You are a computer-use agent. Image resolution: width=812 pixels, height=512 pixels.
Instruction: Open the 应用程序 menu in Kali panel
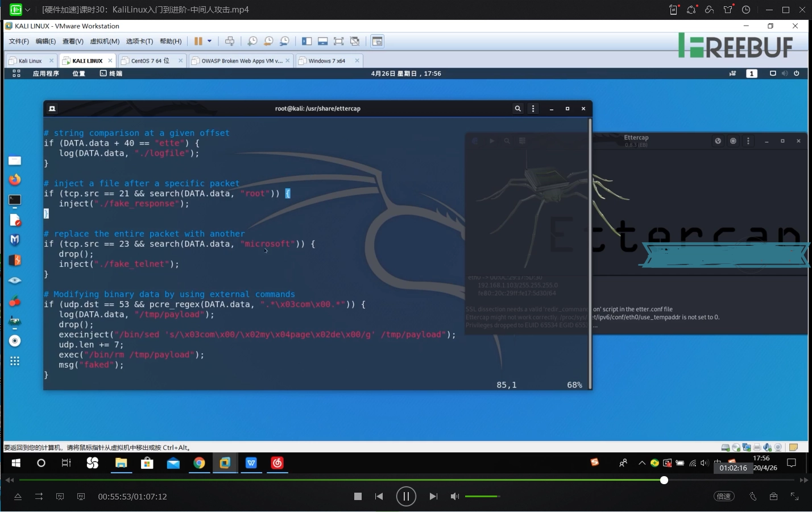pos(45,73)
